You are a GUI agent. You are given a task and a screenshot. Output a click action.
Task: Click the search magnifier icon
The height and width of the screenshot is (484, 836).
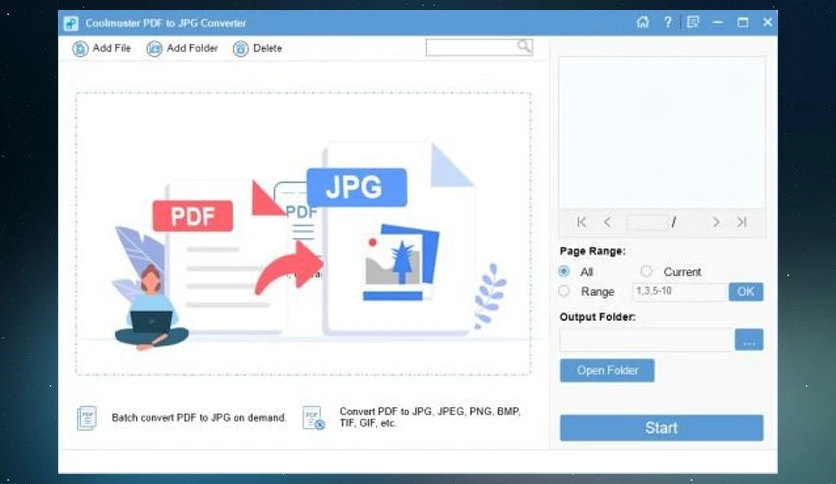point(524,47)
